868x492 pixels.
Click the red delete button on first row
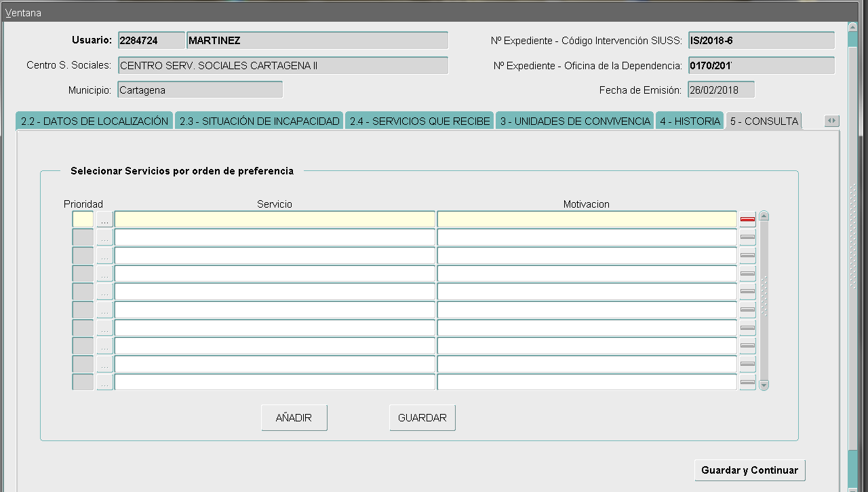pyautogui.click(x=747, y=219)
